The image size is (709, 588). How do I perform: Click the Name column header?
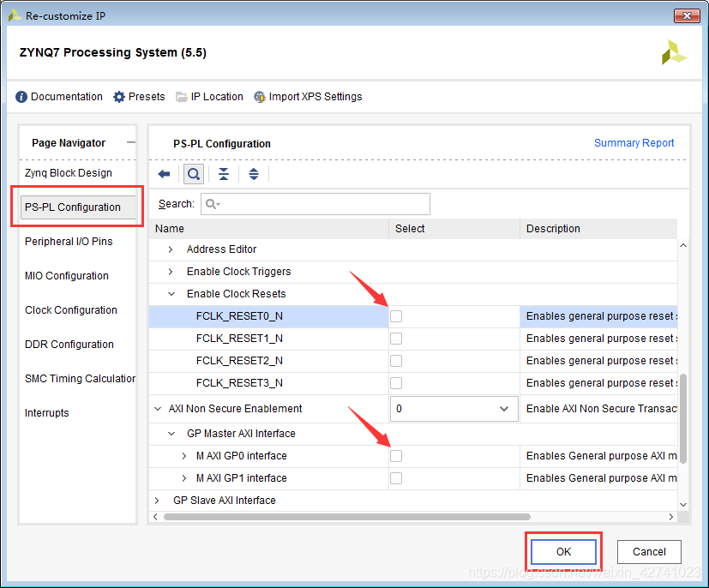(268, 229)
